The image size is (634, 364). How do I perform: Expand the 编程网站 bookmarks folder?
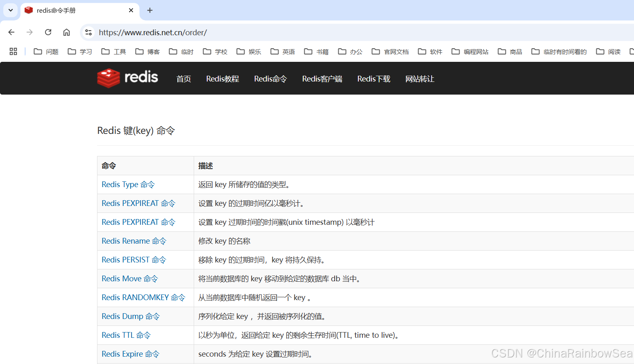click(470, 52)
